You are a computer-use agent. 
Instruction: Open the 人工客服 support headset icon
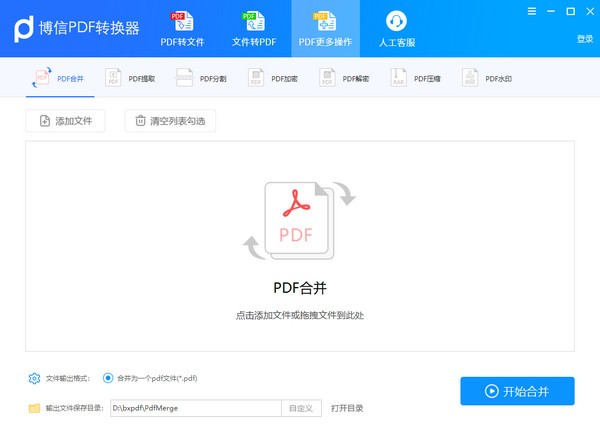pos(396,28)
